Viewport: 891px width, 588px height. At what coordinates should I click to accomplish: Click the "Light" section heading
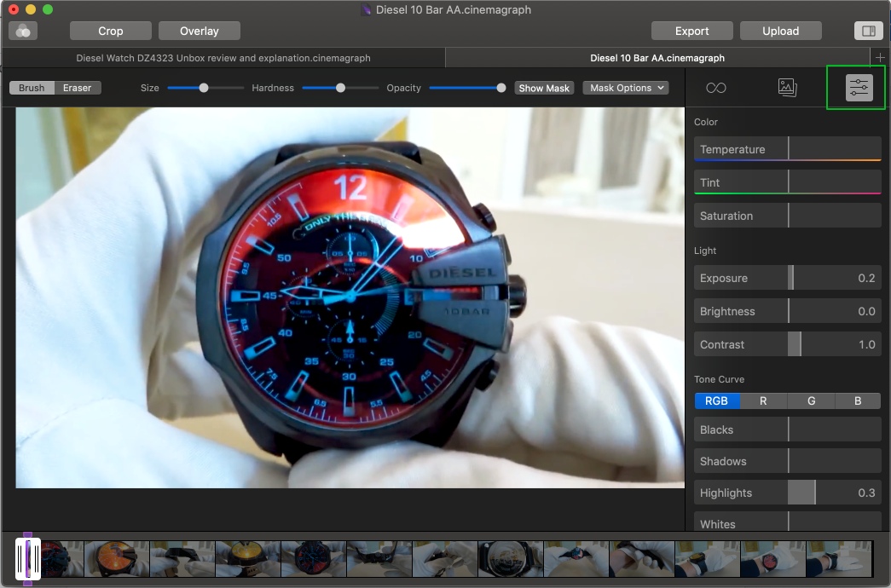704,251
